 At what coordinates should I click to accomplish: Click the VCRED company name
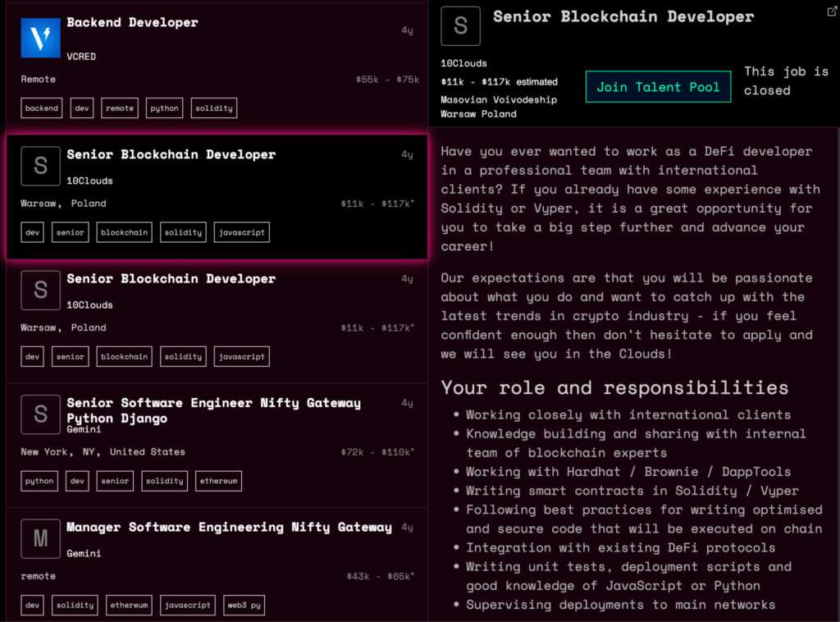(81, 57)
